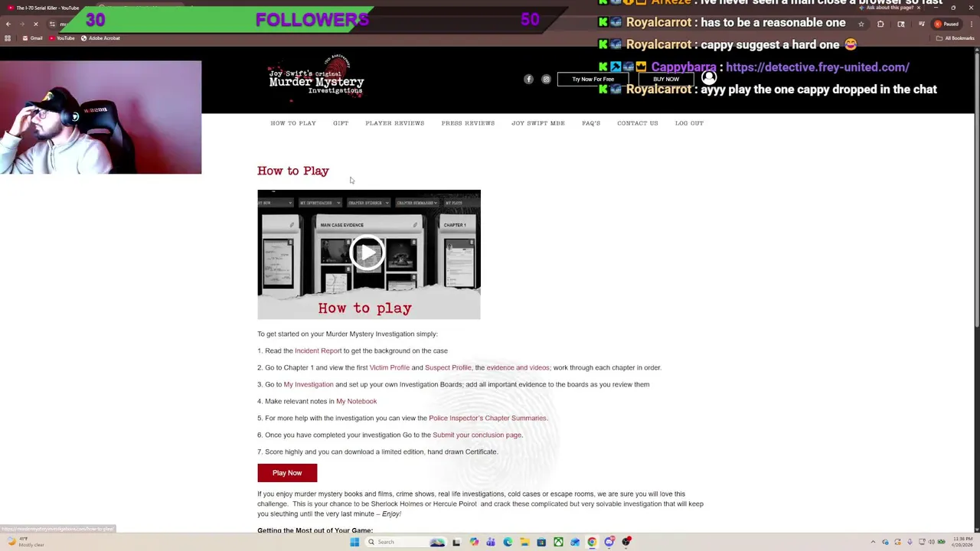The image size is (980, 551).
Task: Open the YouTube bookmark
Action: pos(60,38)
